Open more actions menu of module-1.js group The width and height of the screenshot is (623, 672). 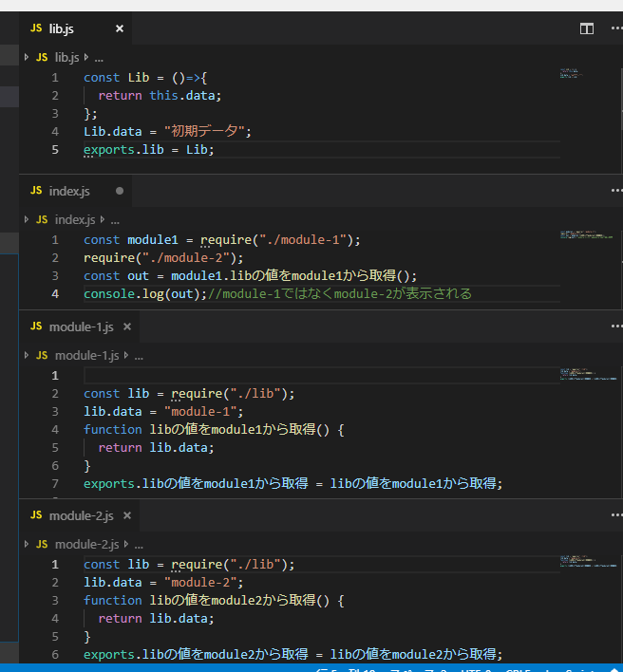pos(617,327)
